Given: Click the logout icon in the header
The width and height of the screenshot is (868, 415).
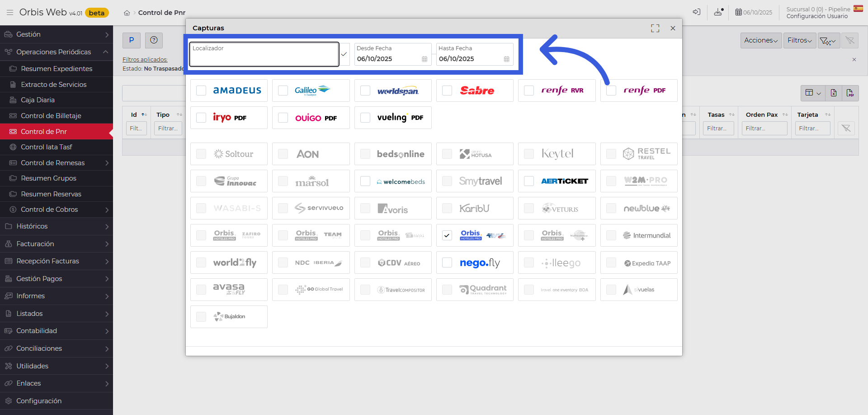Looking at the screenshot, I should tap(697, 12).
